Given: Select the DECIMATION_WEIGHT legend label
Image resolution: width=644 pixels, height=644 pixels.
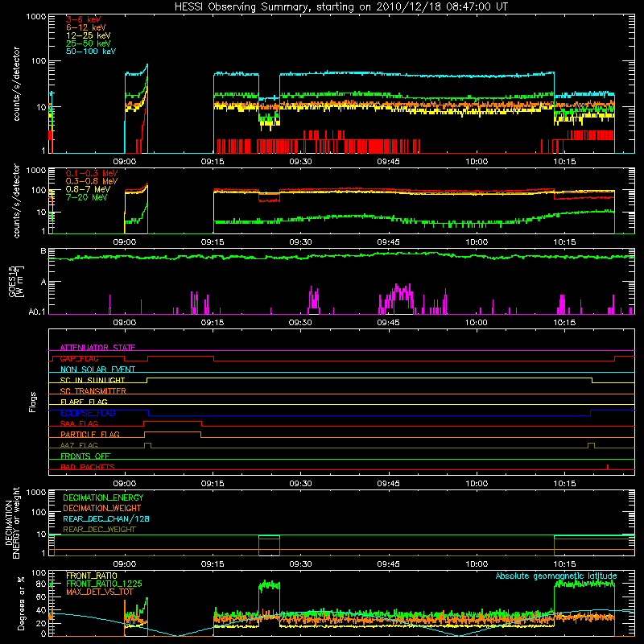Looking at the screenshot, I should (102, 508).
